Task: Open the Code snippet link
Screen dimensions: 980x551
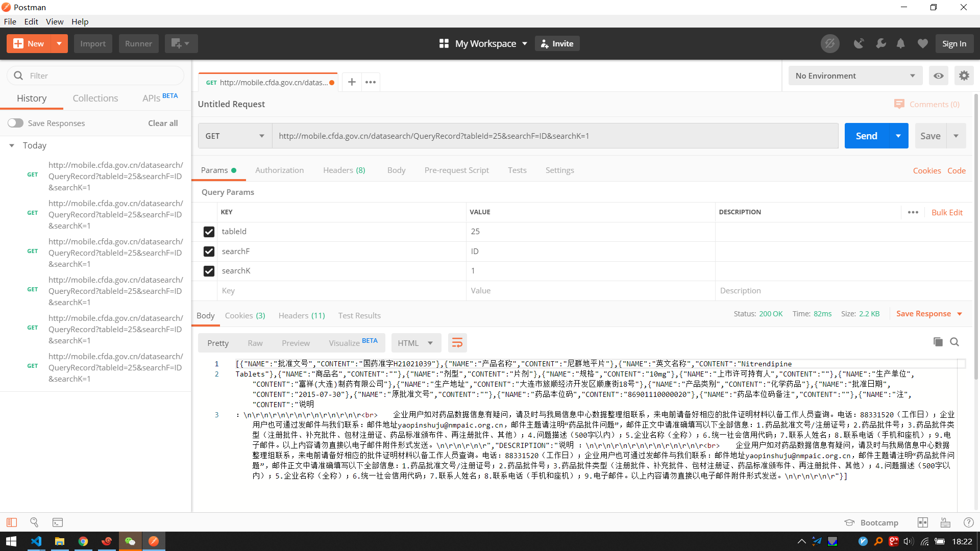Action: [x=956, y=170]
